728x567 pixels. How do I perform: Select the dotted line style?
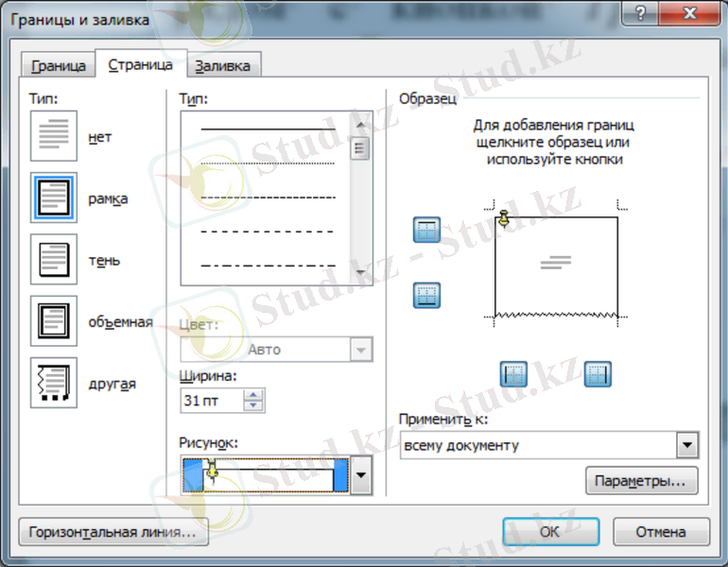(268, 163)
